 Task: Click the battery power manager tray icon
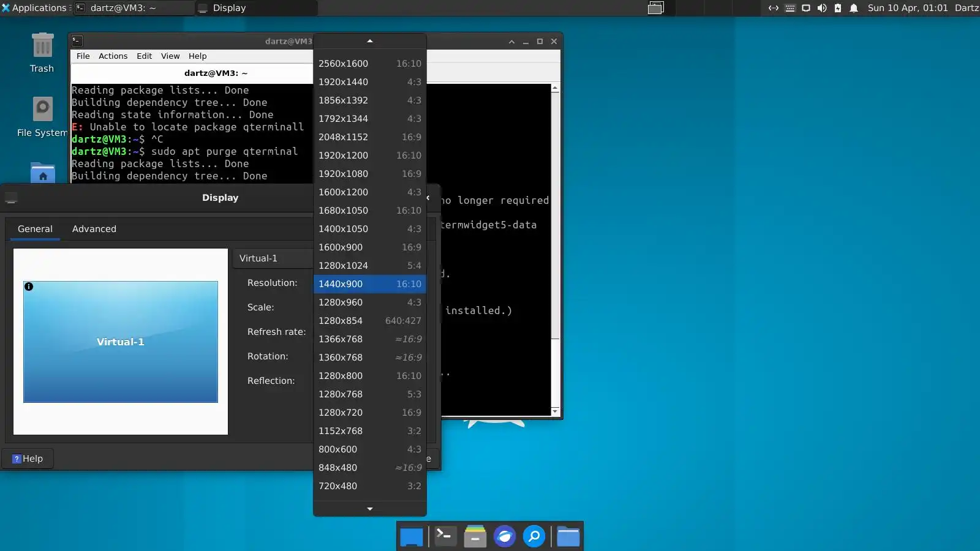coord(838,8)
